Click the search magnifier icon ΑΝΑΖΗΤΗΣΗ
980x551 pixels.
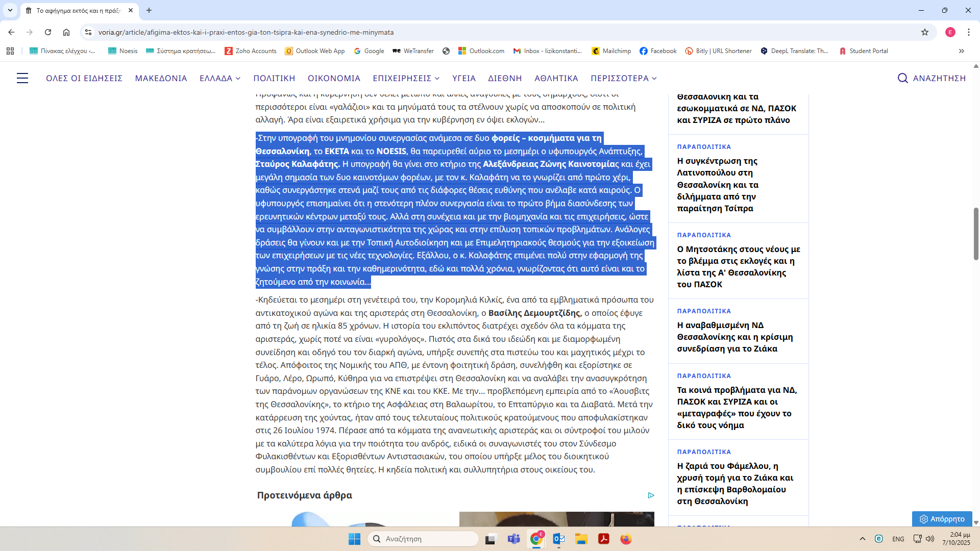(x=902, y=78)
